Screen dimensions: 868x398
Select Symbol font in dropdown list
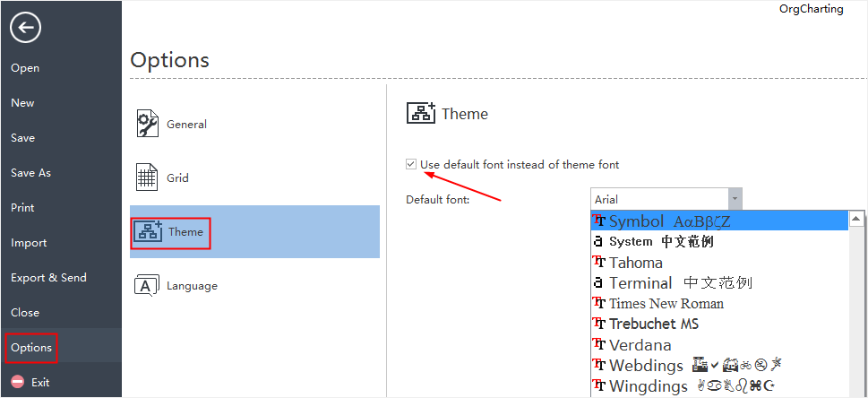coord(719,221)
